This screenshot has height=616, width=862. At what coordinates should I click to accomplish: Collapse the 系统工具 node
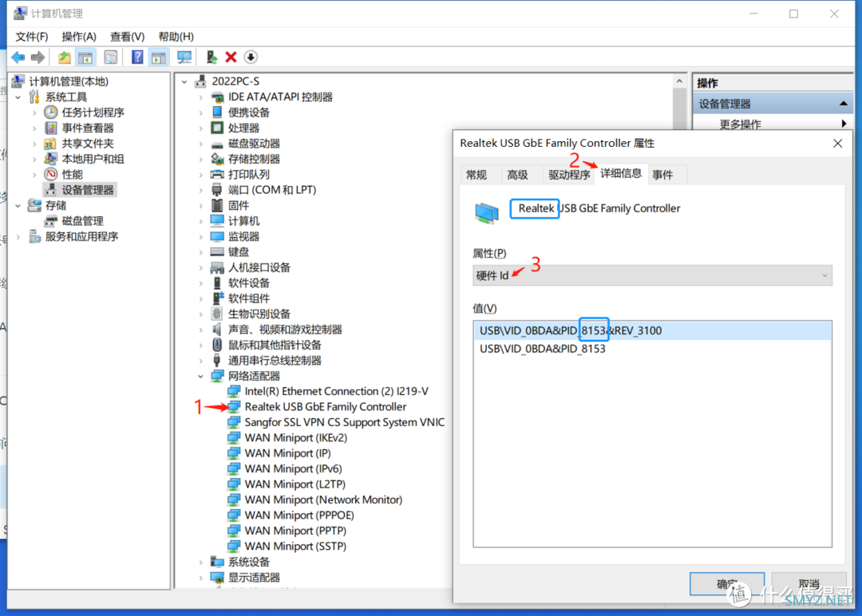(x=18, y=97)
